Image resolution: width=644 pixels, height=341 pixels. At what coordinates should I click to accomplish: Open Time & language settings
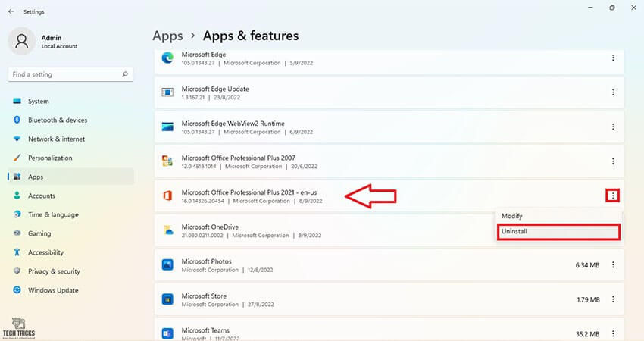(x=70, y=214)
